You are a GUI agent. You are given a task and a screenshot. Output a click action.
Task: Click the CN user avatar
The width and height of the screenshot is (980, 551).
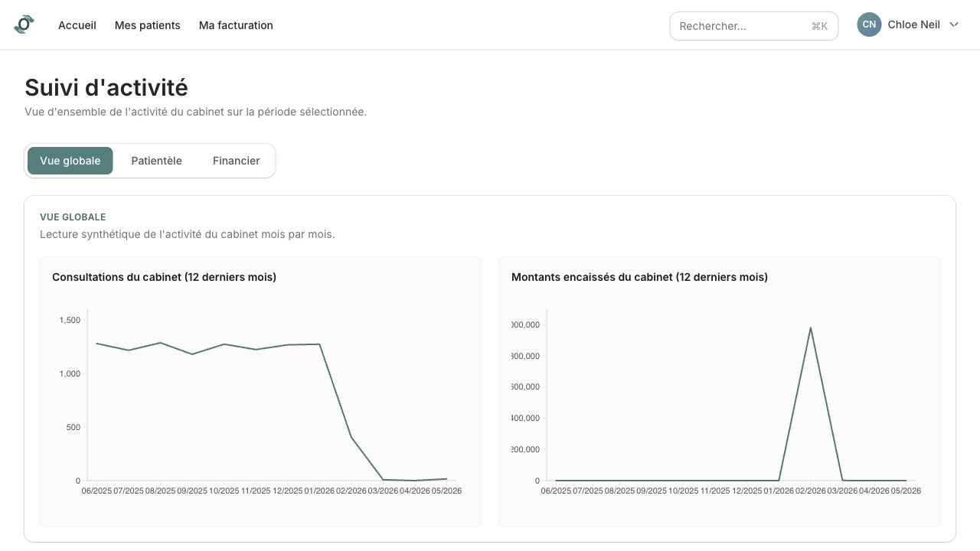click(x=869, y=24)
